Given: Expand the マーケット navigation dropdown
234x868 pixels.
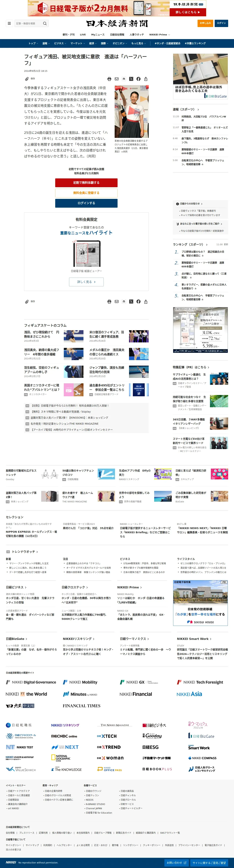Looking at the screenshot, I should coord(78,43).
